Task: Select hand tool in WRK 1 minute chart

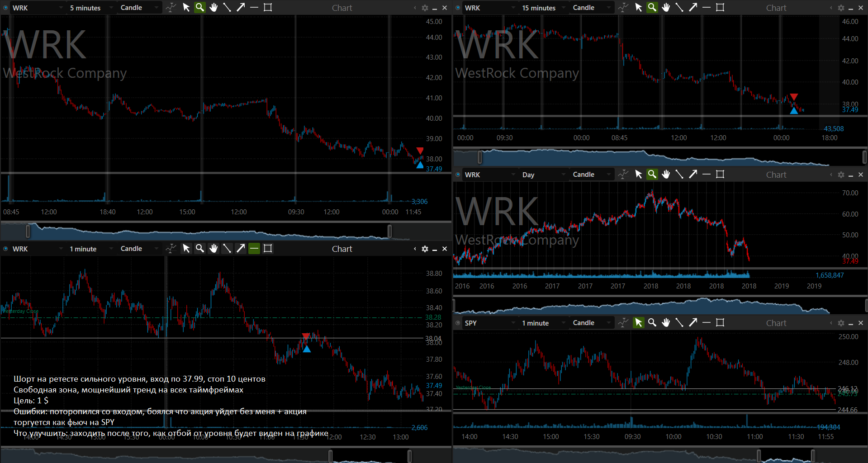Action: [213, 249]
